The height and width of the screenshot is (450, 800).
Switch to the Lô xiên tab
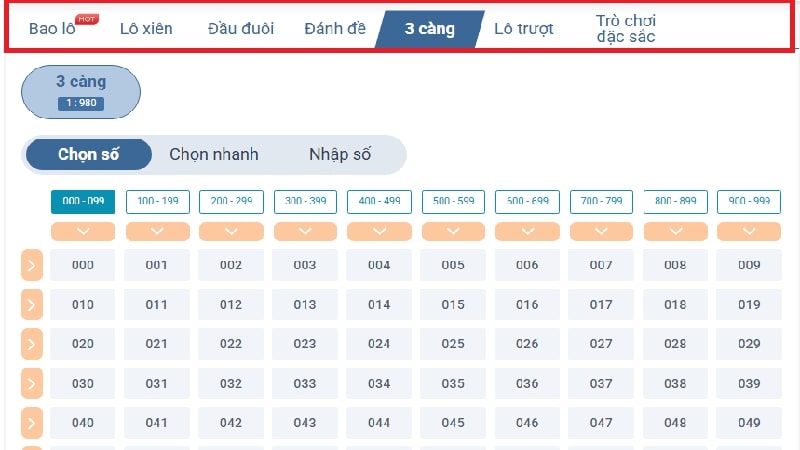146,28
